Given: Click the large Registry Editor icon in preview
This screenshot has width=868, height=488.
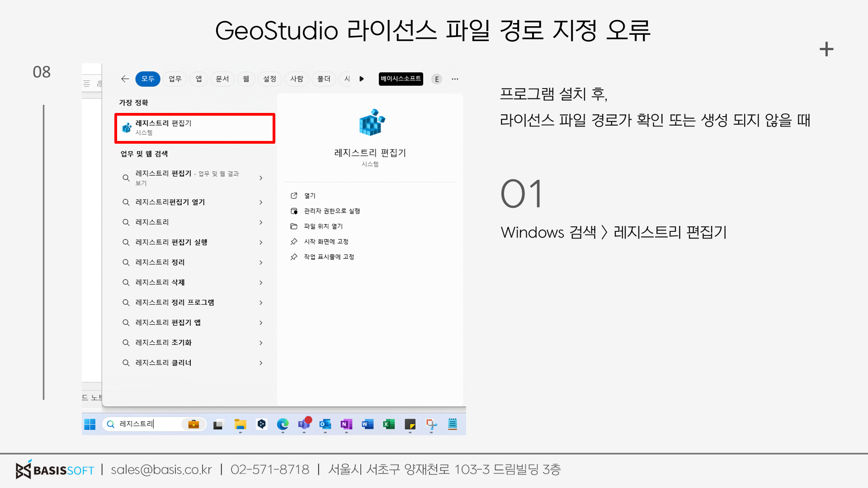Looking at the screenshot, I should click(372, 122).
